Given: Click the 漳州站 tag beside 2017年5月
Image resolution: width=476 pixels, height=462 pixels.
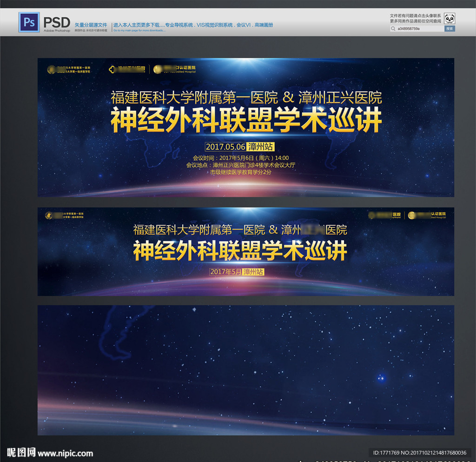Looking at the screenshot, I should (x=253, y=272).
